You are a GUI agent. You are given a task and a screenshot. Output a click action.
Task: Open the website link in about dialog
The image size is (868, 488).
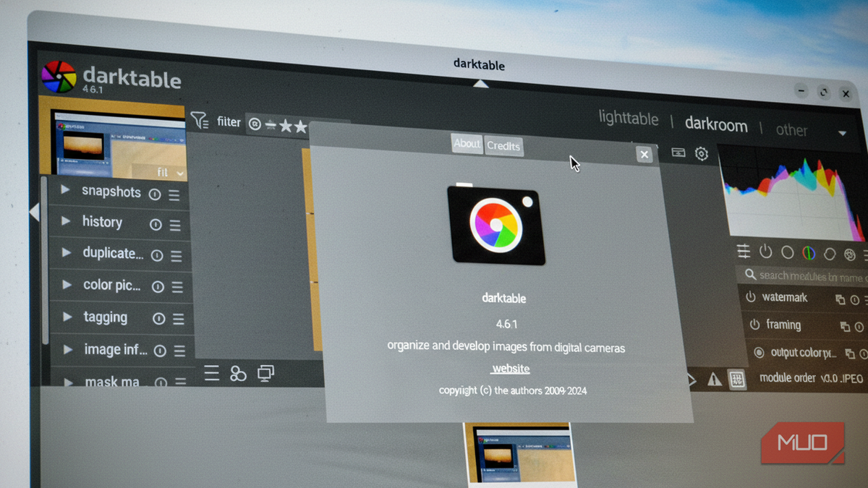pyautogui.click(x=511, y=369)
